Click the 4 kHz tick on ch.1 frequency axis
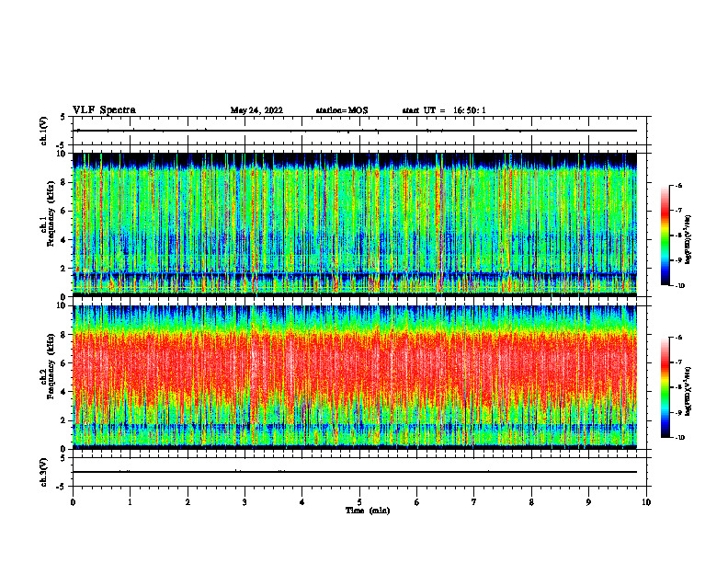This screenshot has width=728, height=563. click(x=64, y=240)
